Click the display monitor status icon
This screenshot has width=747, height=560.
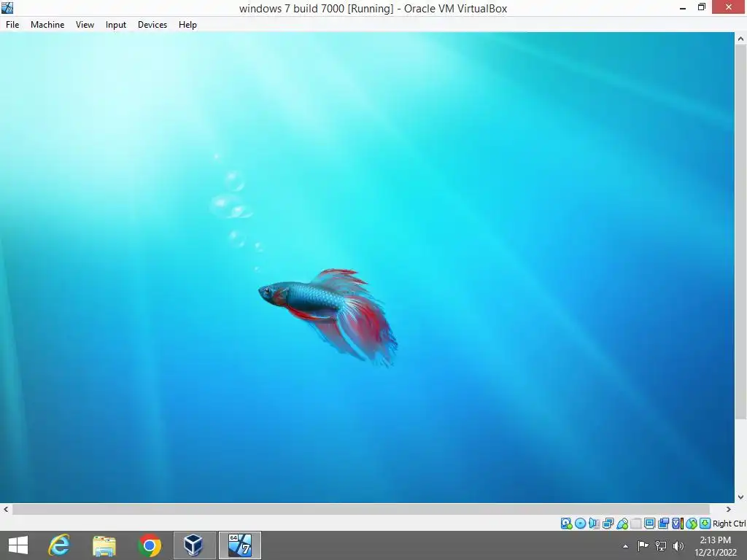[x=650, y=524]
